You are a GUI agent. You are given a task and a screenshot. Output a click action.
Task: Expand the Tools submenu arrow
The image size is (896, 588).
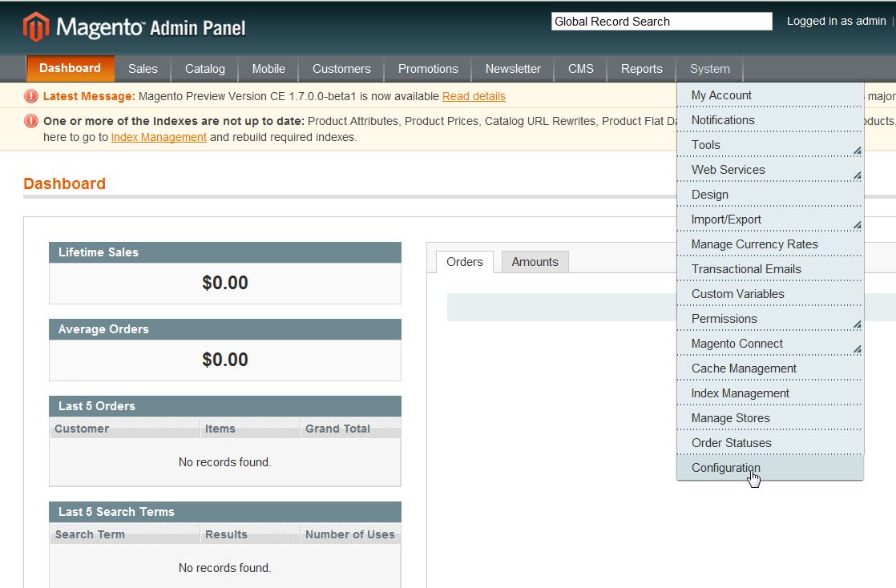click(857, 150)
